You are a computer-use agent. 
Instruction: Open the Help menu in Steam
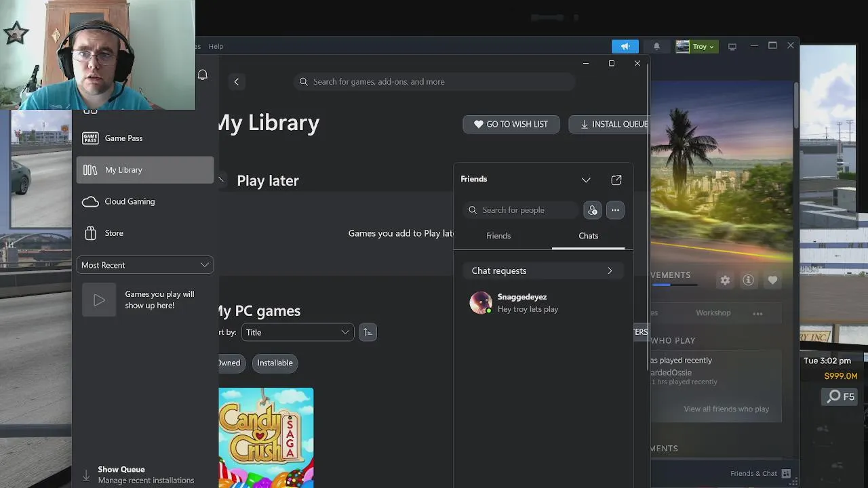click(x=216, y=46)
